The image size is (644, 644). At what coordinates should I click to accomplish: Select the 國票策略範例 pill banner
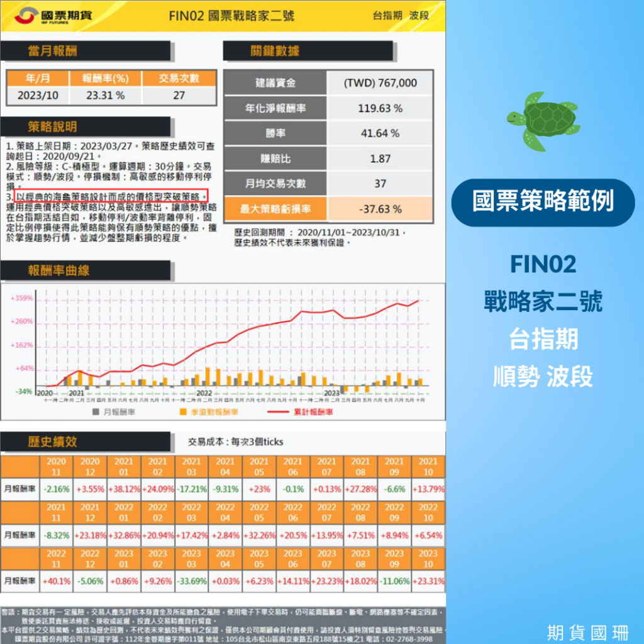click(543, 203)
